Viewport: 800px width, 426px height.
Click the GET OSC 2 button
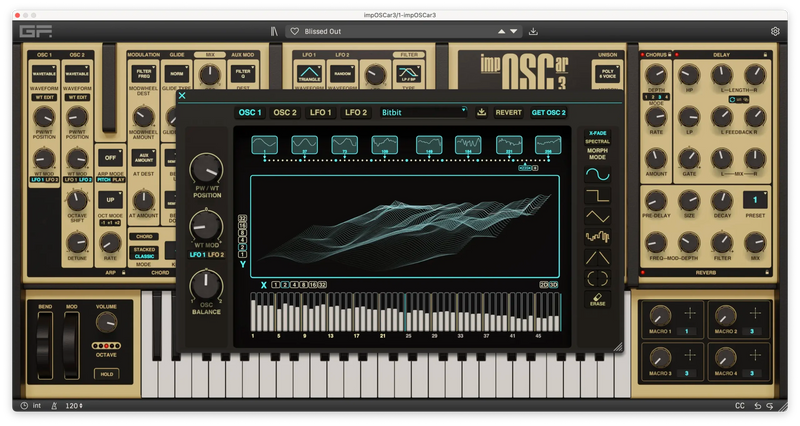coord(549,112)
